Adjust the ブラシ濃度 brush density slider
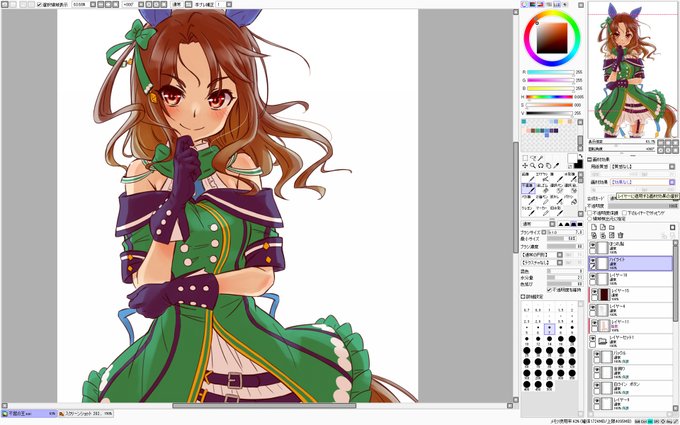Image resolution: width=680 pixels, height=425 pixels. [565, 246]
